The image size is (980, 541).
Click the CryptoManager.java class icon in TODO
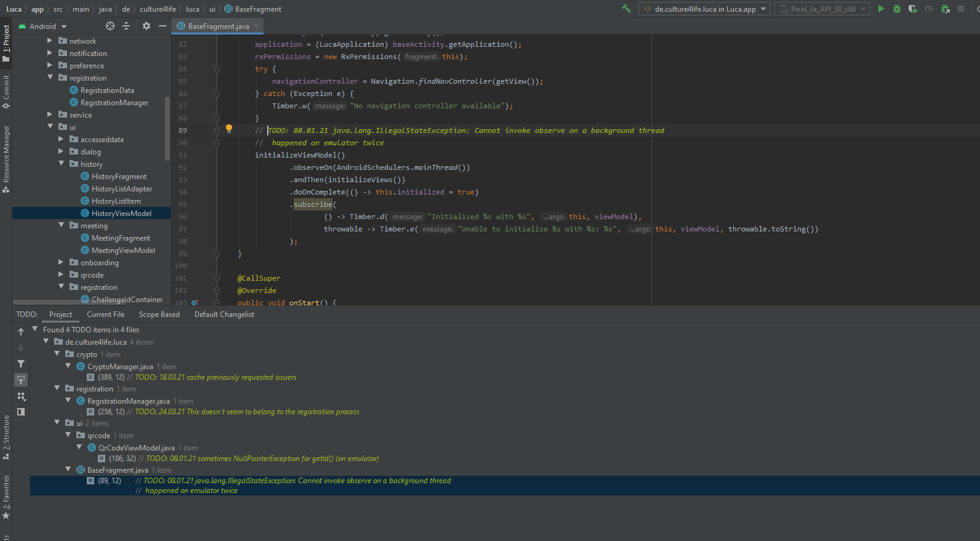tap(80, 366)
